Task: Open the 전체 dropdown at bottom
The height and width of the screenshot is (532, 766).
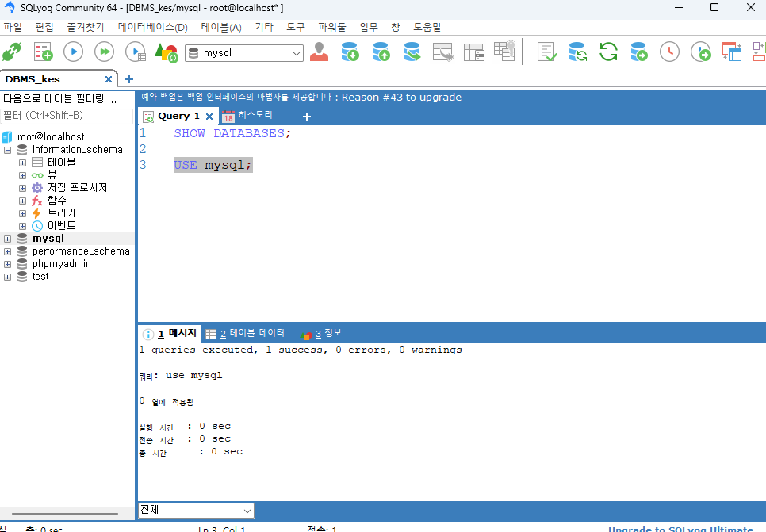Action: coord(196,510)
